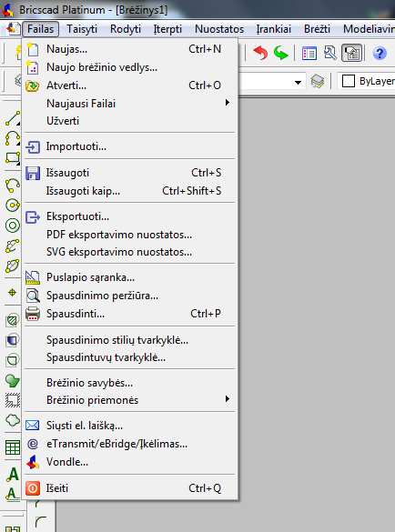Image resolution: width=395 pixels, height=532 pixels.
Task: Open the blue Help question mark icon
Action: click(380, 54)
